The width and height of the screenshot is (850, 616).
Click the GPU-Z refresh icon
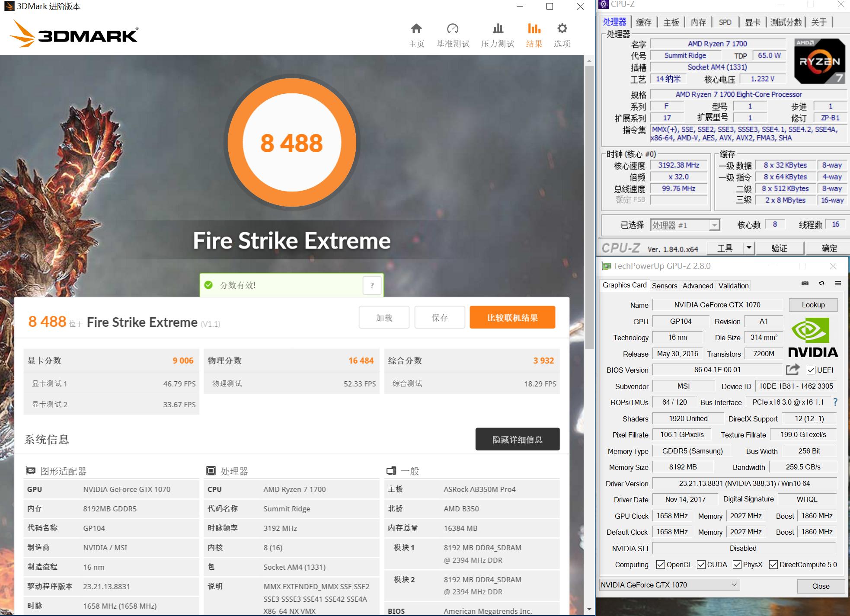click(821, 283)
